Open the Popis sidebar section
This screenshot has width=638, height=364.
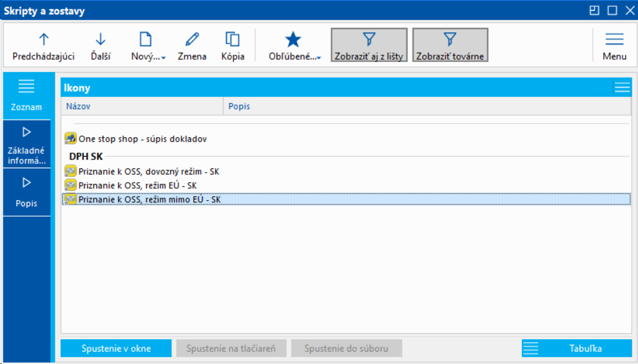pos(27,193)
